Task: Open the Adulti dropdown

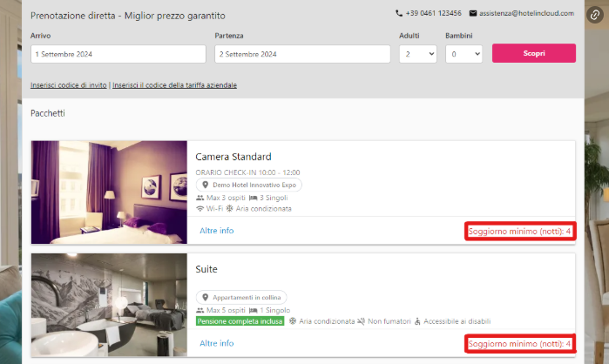Action: pyautogui.click(x=417, y=54)
